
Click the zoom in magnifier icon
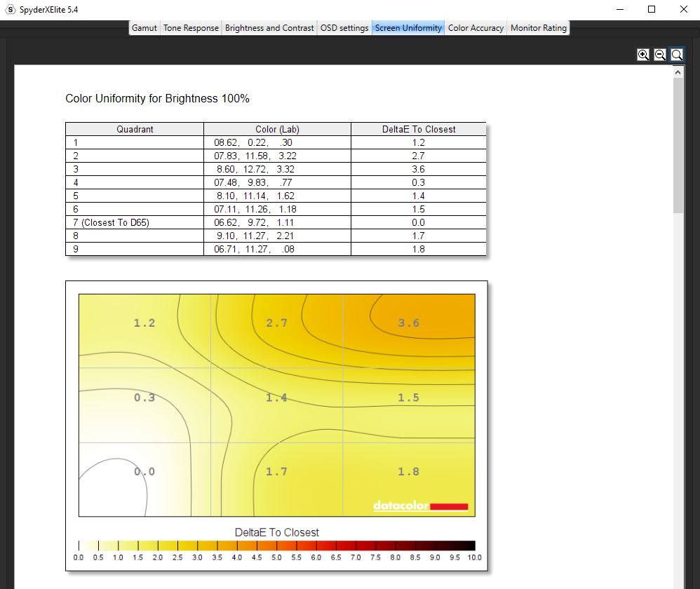642,55
